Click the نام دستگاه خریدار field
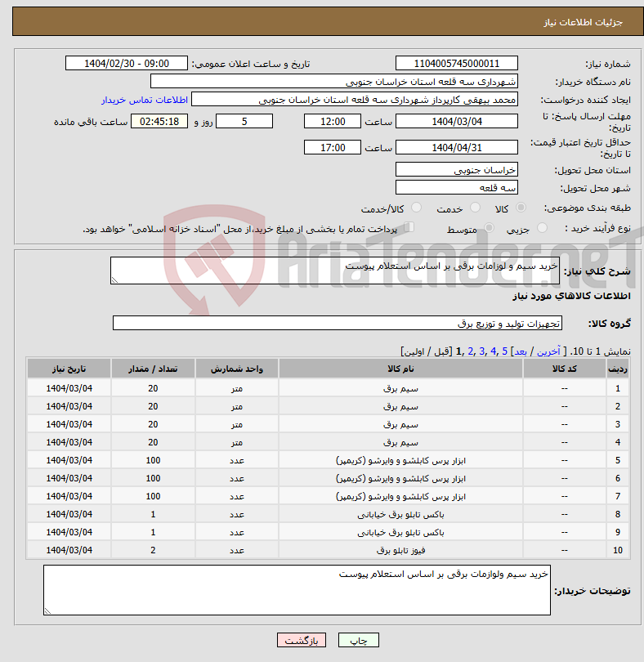Screen dimensions: 644x662 [334, 82]
